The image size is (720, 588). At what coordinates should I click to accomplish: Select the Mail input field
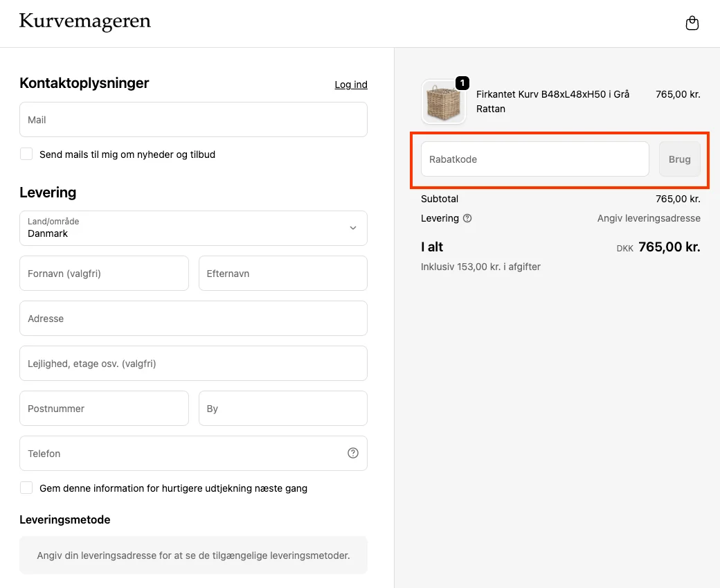click(x=193, y=119)
